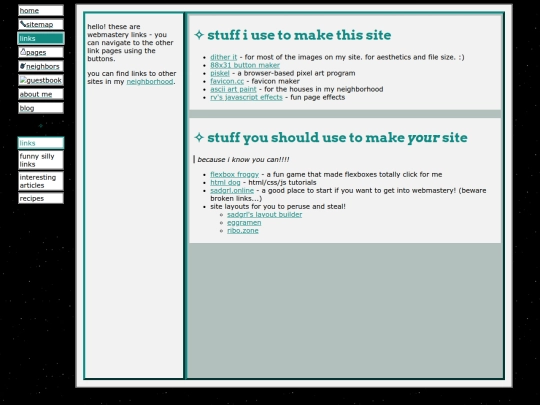Open the sadgrl.online link
This screenshot has height=405, width=540.
tap(232, 190)
